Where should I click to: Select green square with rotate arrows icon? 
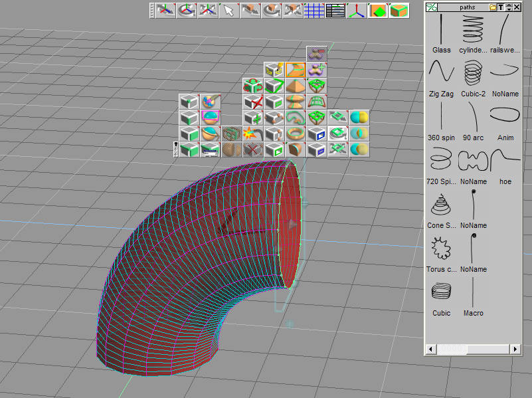(x=338, y=134)
